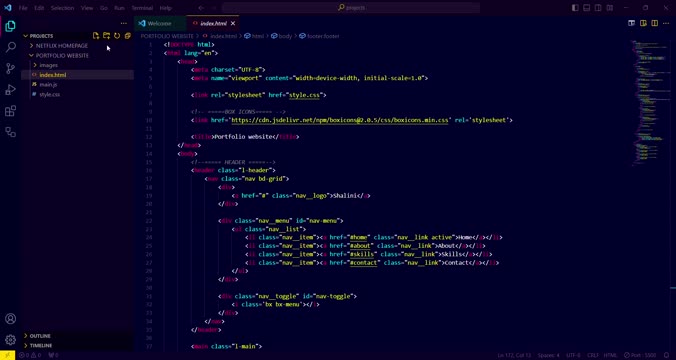676x360 pixels.
Task: Open the Go menu
Action: (x=104, y=8)
